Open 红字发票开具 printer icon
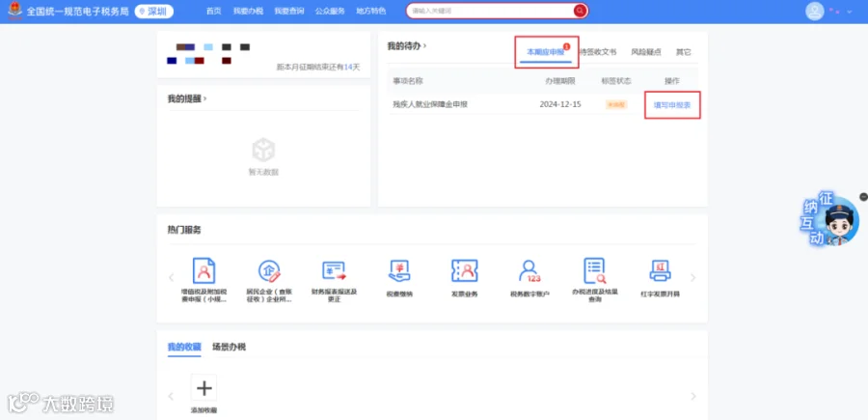 (x=660, y=271)
